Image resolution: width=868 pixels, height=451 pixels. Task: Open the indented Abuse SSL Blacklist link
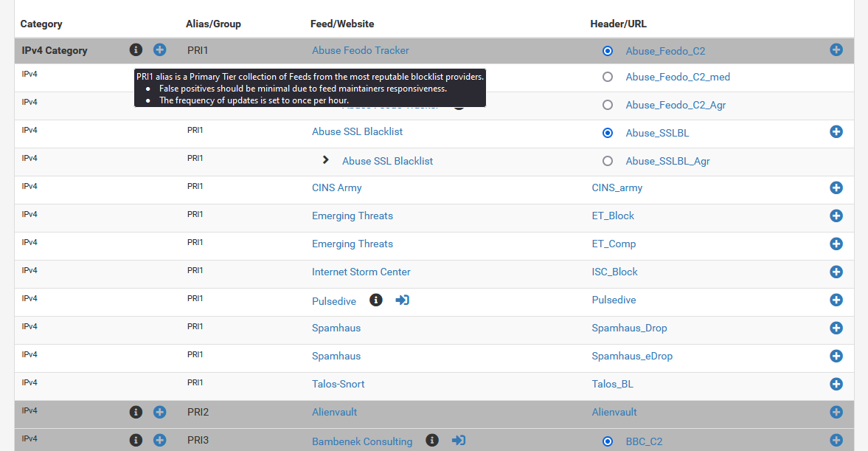387,161
